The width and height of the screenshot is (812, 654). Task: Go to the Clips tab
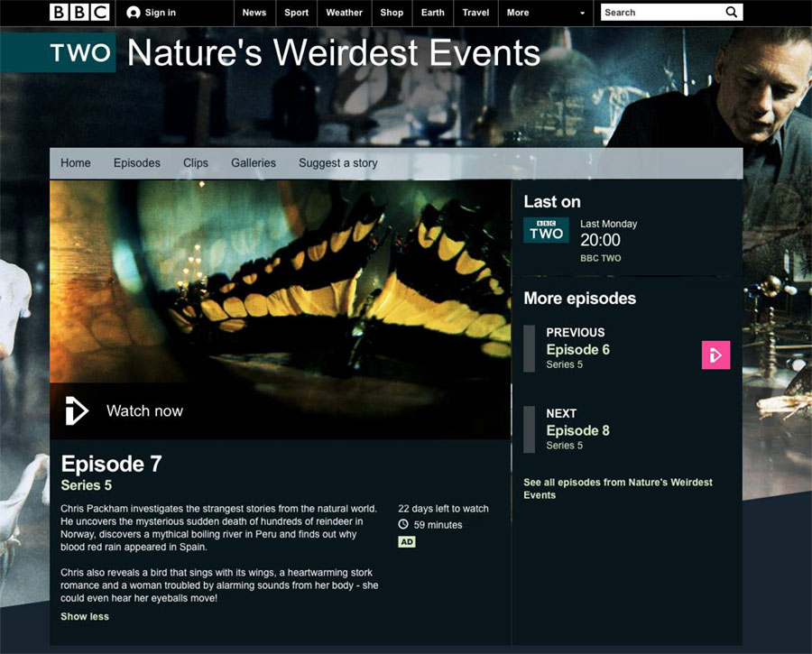click(x=195, y=162)
